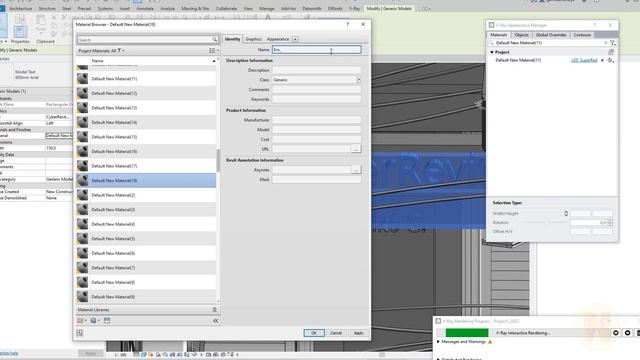Select Default New Material(12) in the list
Image resolution: width=640 pixels, height=360 pixels.
[x=146, y=93]
